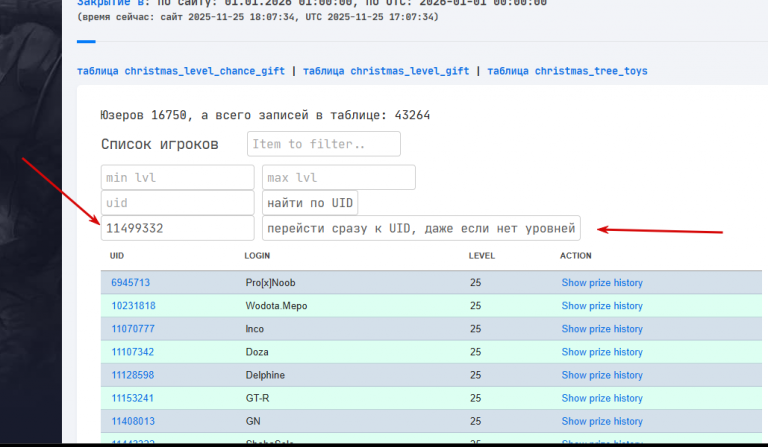Open UID 10231818 link
The height and width of the screenshot is (447, 768).
click(133, 306)
